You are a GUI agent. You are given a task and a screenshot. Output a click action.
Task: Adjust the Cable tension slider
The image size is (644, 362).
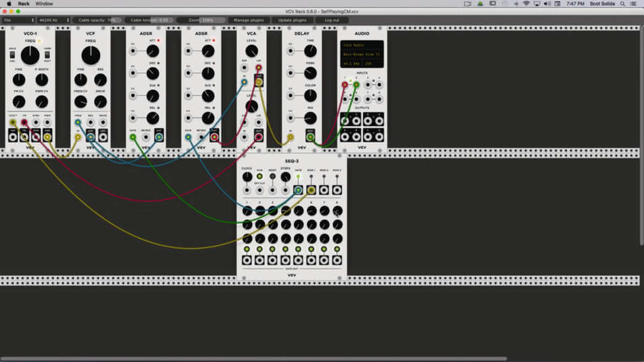point(150,20)
